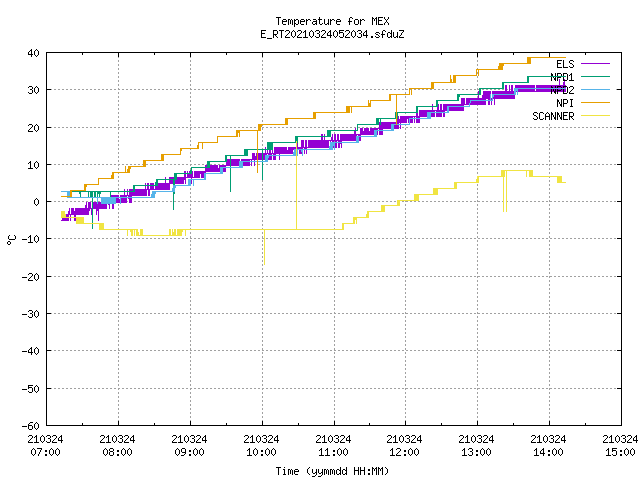Viewport: 640px width, 480px height.
Task: Click the y-axis tick label '20'
Action: 33,128
